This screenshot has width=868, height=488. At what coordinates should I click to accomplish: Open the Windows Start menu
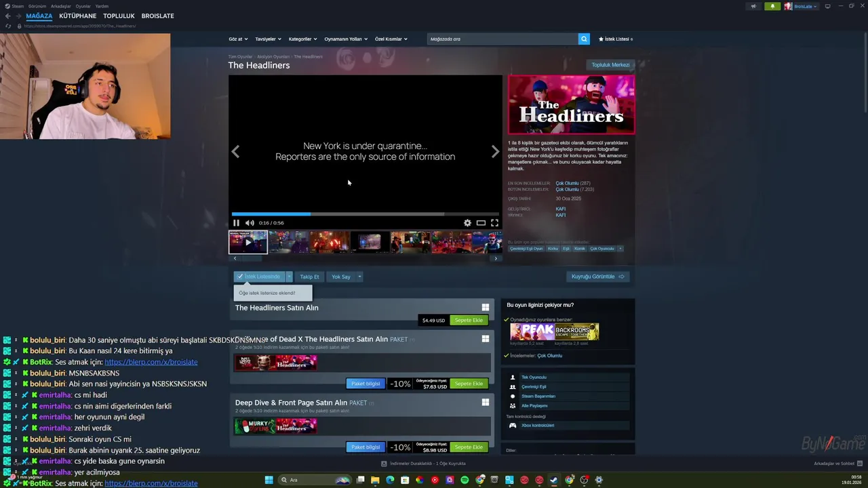pos(269,480)
